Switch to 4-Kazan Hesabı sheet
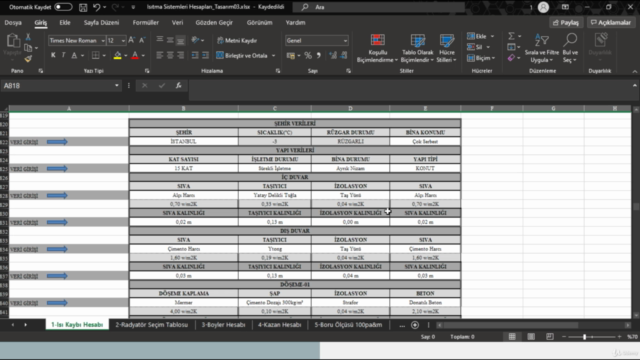This screenshot has width=640, height=360. 279,324
